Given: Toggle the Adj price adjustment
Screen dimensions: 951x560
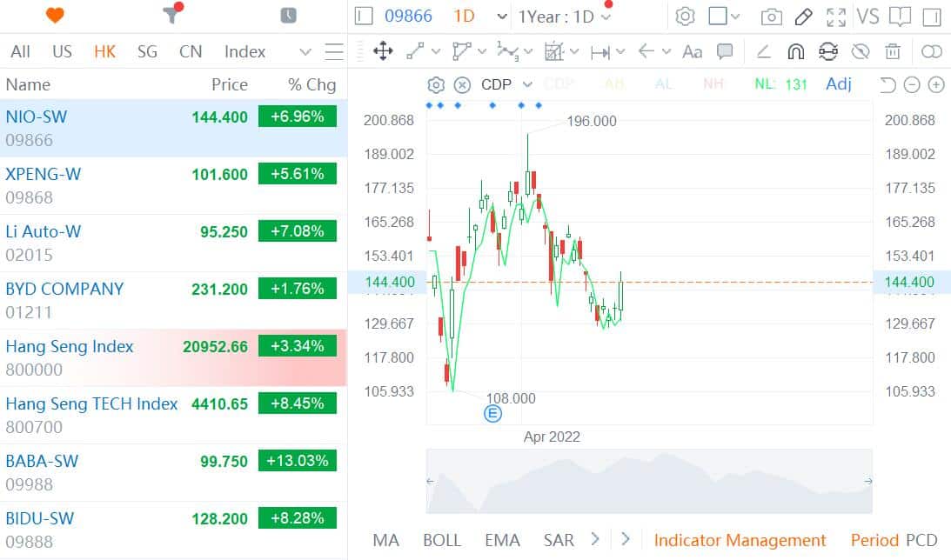Looking at the screenshot, I should coord(838,84).
